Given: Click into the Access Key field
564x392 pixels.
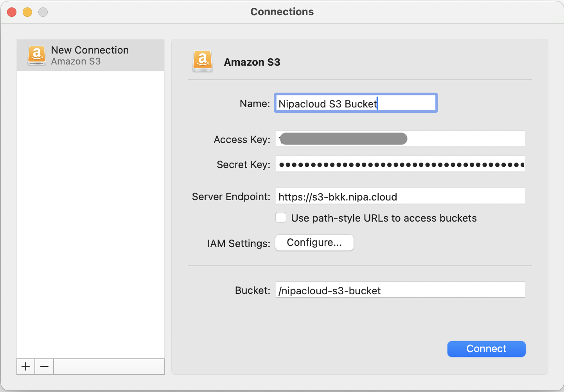Looking at the screenshot, I should pyautogui.click(x=465, y=139).
